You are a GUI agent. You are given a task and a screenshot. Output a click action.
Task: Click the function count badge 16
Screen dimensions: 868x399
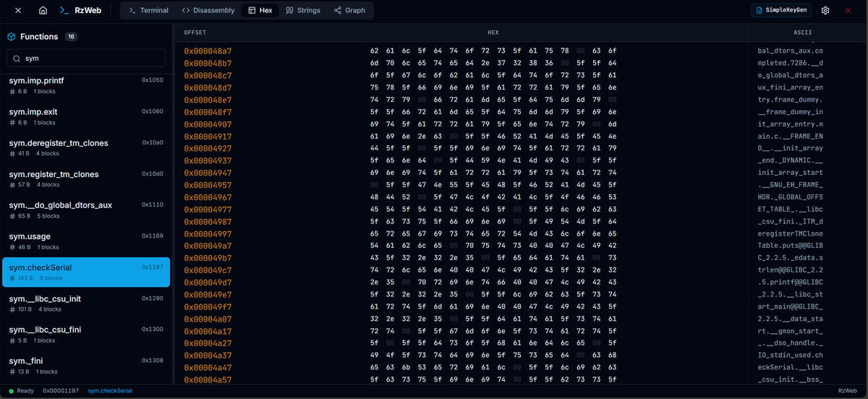71,37
